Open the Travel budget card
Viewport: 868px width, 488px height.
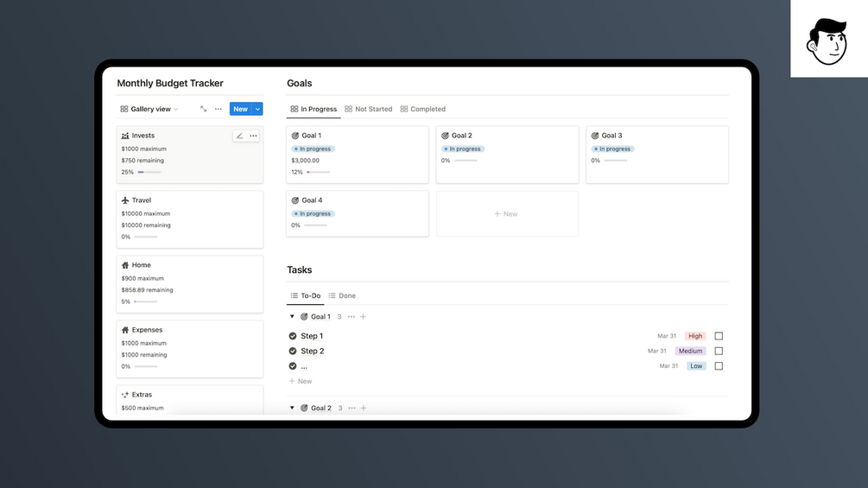(x=190, y=219)
